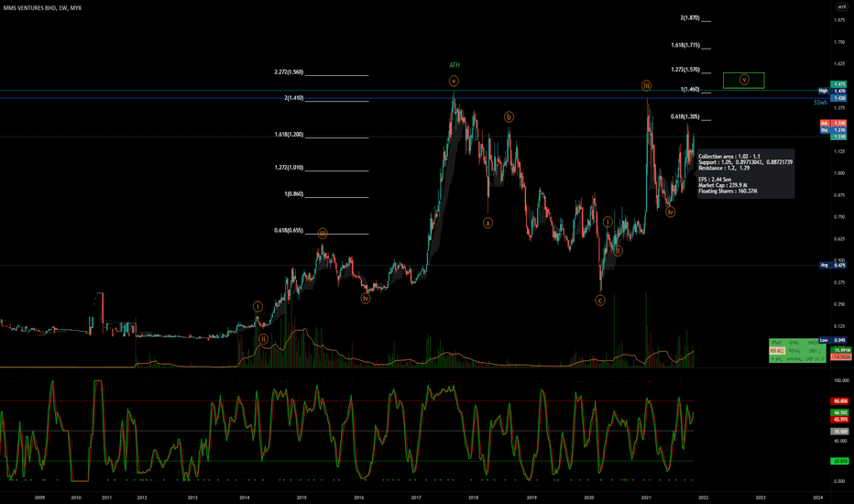Viewport: 854px width, 504px height.
Task: Open the MYR currency selector
Action: pyautogui.click(x=842, y=7)
